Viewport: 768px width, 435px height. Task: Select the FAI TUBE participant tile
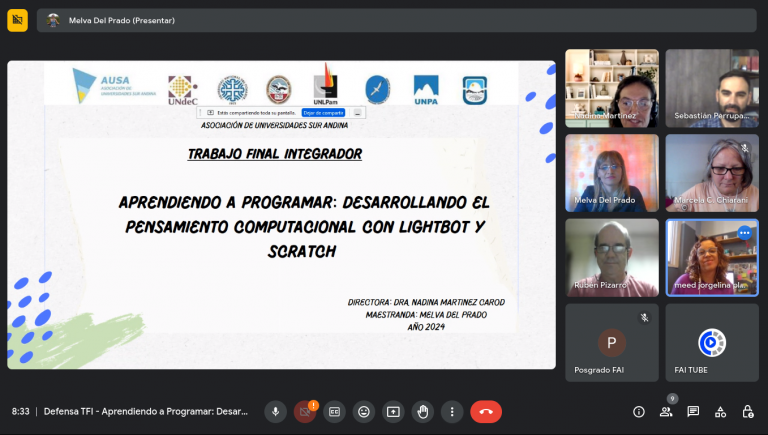tap(712, 342)
